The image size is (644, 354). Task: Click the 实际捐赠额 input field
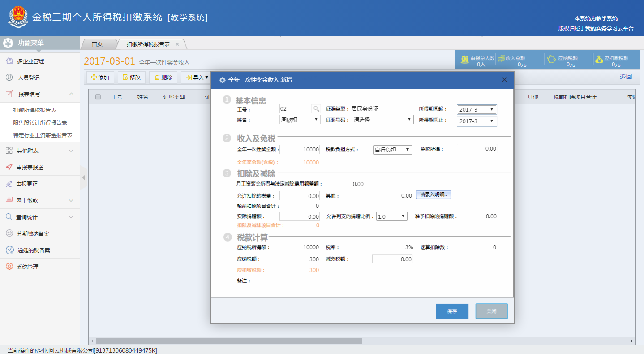click(x=300, y=216)
